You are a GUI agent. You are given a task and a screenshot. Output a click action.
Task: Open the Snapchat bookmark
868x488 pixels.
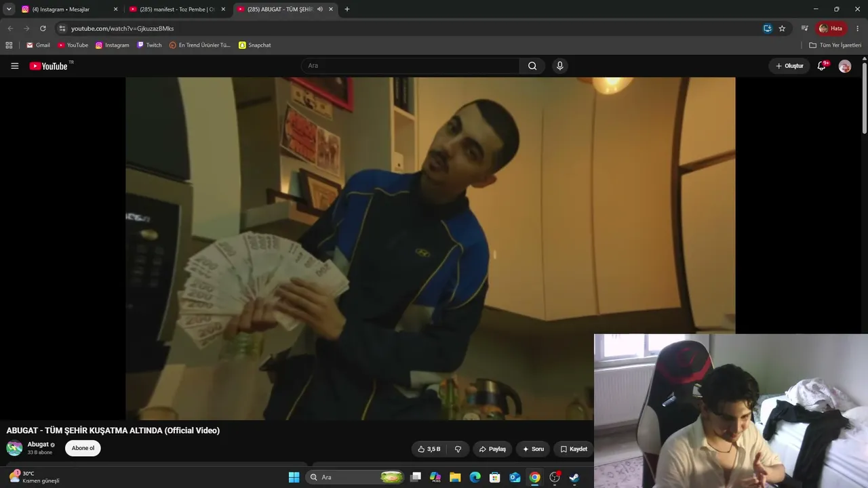pyautogui.click(x=255, y=45)
